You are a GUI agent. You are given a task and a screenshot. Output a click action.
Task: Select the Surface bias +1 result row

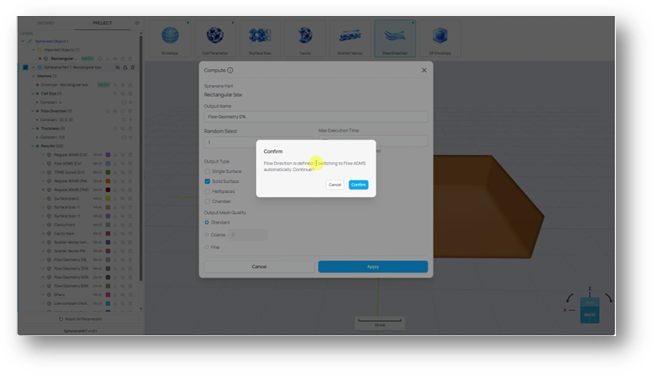tap(86, 216)
